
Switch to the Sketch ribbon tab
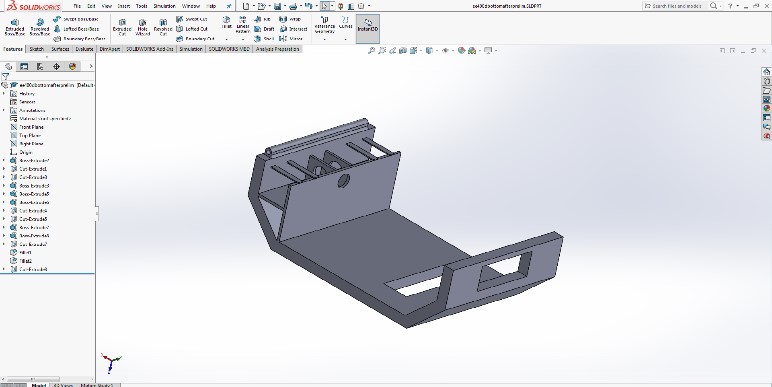[x=36, y=49]
